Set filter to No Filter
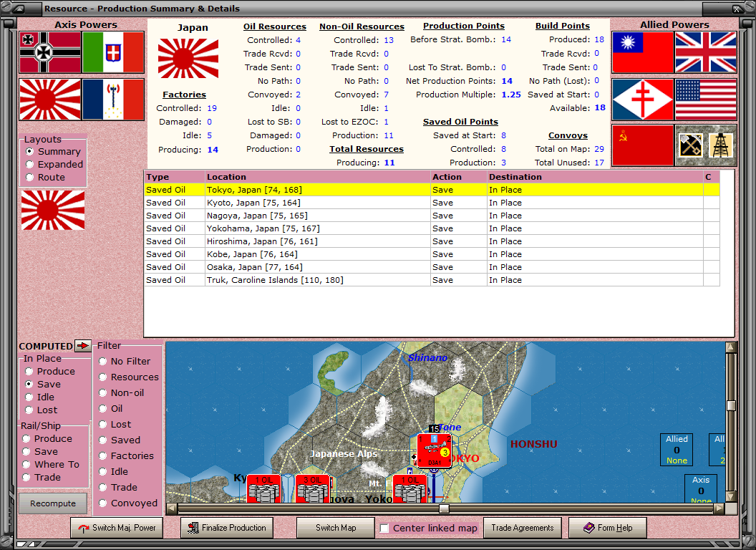This screenshot has width=756, height=550. pos(125,362)
